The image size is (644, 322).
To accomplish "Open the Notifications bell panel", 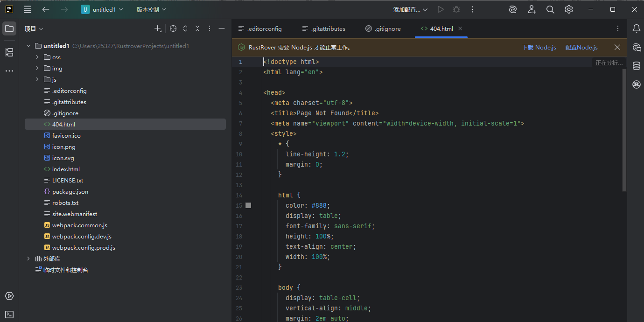I will pos(636,28).
